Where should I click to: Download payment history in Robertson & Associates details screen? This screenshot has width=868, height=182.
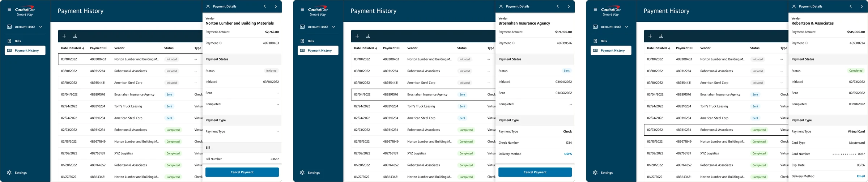661,36
